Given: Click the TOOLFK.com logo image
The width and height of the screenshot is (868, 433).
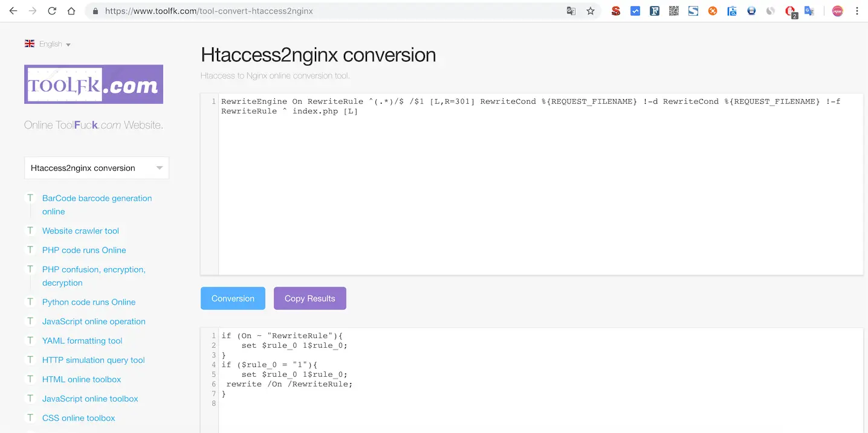Looking at the screenshot, I should coord(94,84).
